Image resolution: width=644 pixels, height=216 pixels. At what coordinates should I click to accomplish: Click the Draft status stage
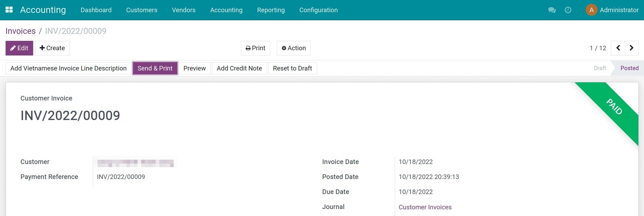tap(600, 68)
